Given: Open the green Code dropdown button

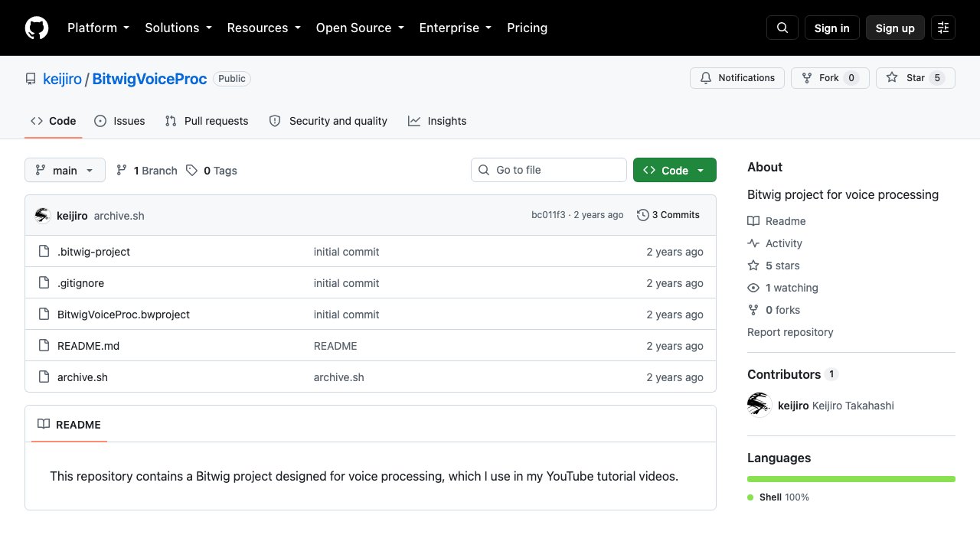Looking at the screenshot, I should pos(675,171).
